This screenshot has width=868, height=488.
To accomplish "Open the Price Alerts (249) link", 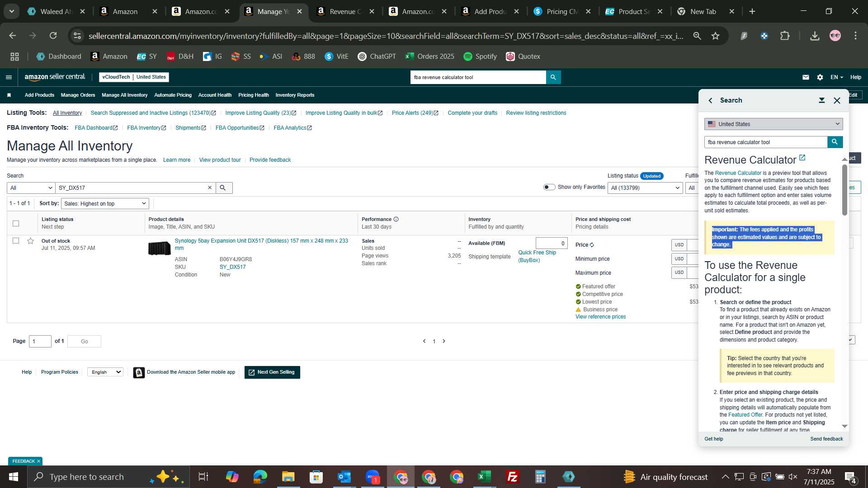I will pyautogui.click(x=415, y=113).
